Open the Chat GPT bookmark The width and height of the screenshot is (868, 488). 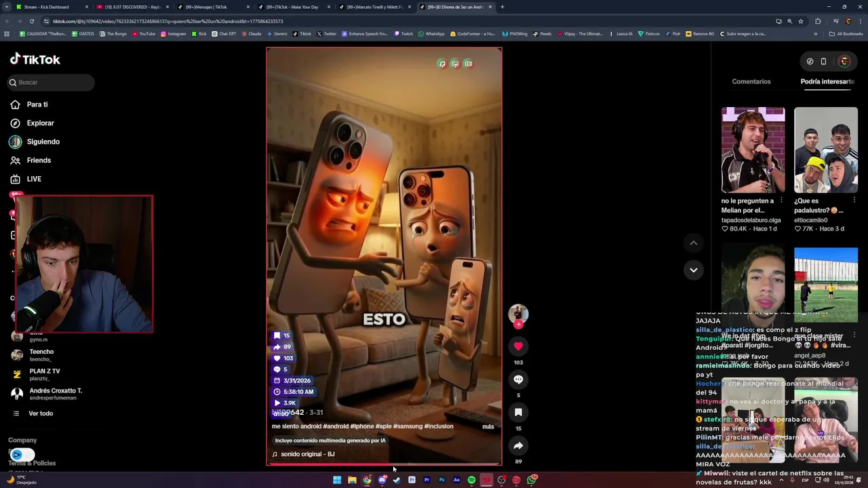[x=223, y=33]
